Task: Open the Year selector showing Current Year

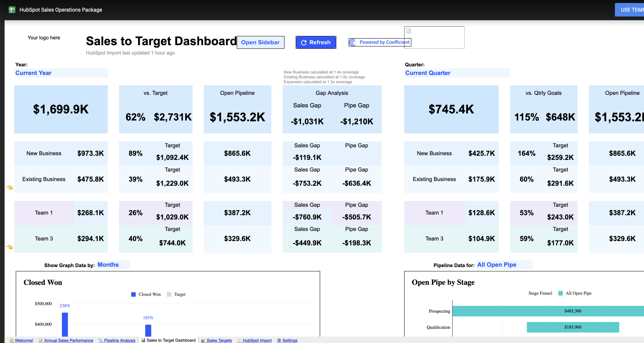Action: [x=61, y=73]
